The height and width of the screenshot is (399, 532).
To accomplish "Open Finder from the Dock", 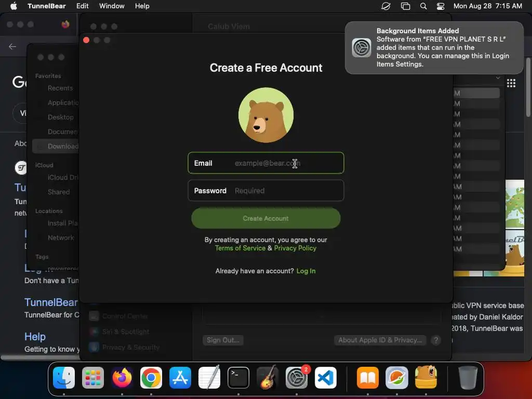I will pyautogui.click(x=64, y=378).
